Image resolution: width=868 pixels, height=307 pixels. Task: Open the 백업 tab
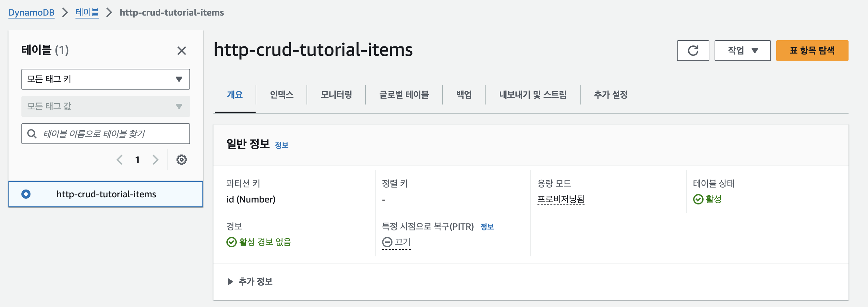tap(464, 95)
